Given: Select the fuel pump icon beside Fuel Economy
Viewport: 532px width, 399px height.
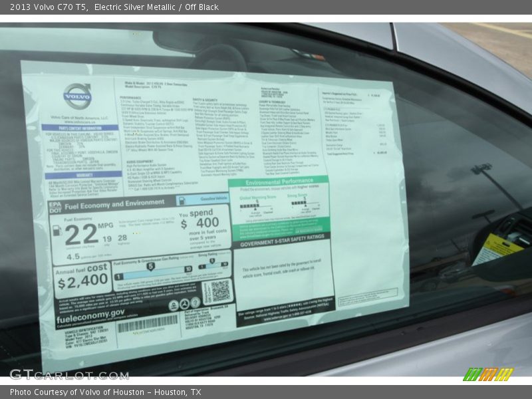Looking at the screenshot, I should (x=57, y=231).
